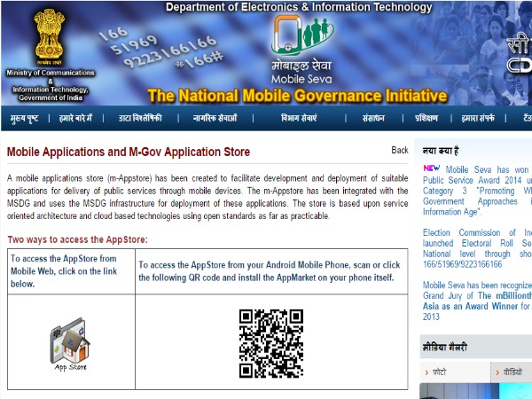
Task: Switch to वीडियो tab in media gallery
Action: point(512,372)
